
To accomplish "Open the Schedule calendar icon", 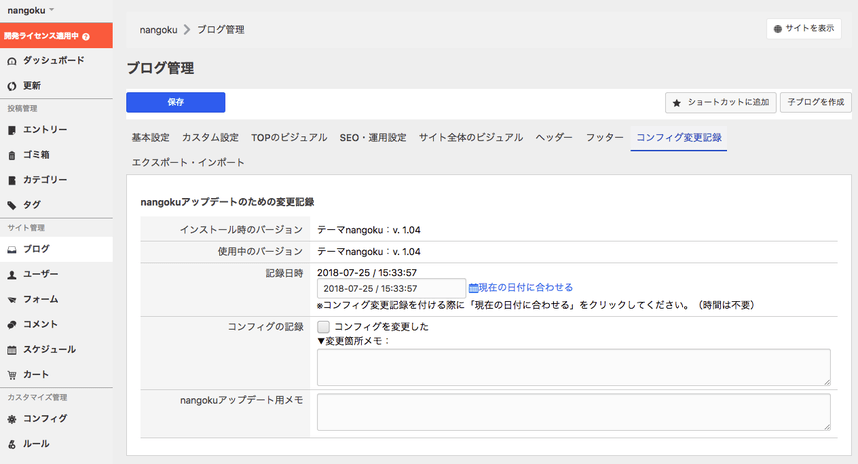I will tap(12, 350).
